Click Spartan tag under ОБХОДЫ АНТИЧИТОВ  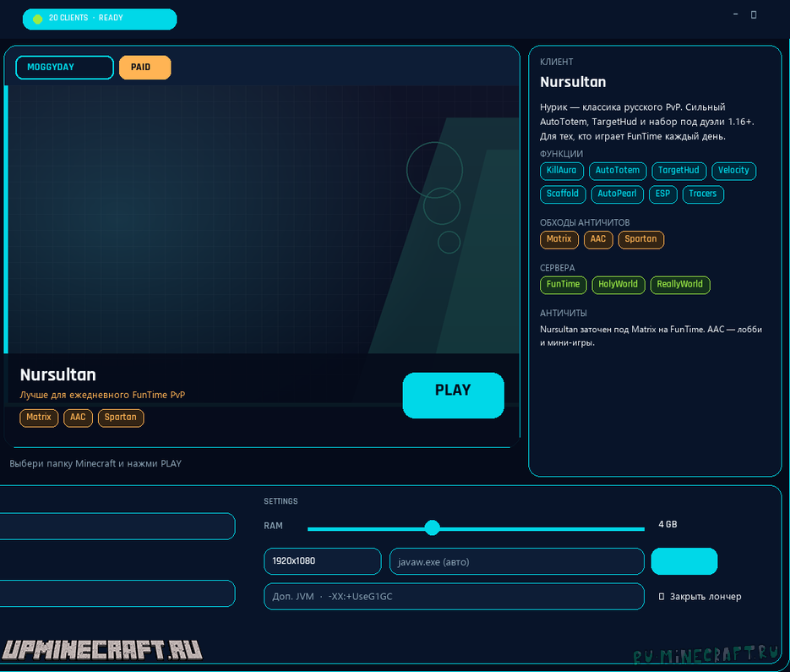point(640,239)
